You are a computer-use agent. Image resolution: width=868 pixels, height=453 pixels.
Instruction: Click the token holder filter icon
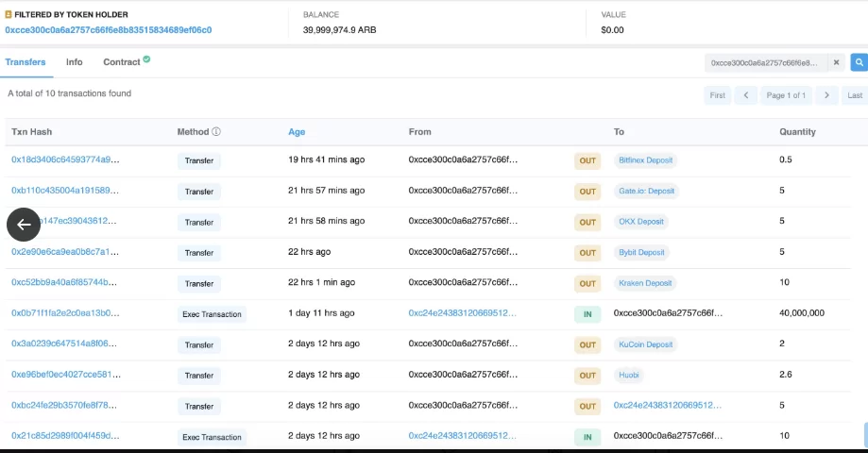tap(9, 15)
